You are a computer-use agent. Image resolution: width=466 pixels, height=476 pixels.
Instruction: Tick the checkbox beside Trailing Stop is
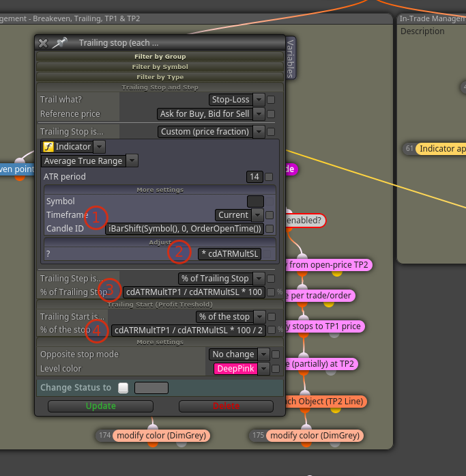click(x=271, y=132)
